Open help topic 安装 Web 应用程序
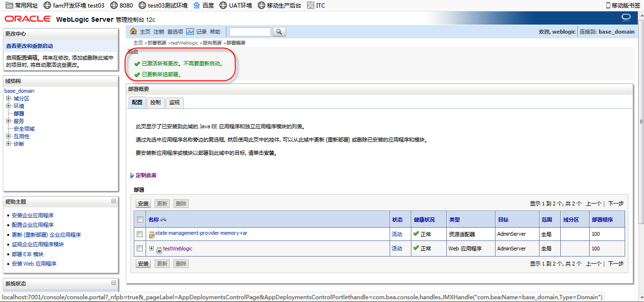 pos(34,264)
